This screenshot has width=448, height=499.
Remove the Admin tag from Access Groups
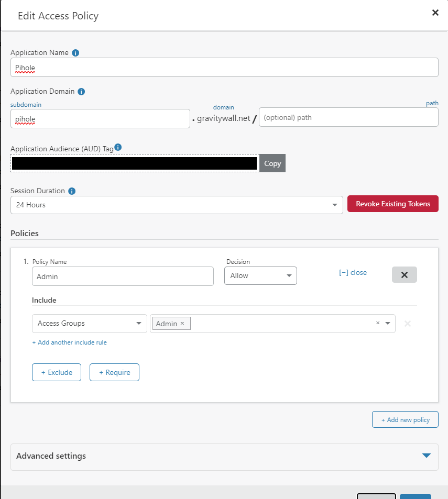click(181, 323)
